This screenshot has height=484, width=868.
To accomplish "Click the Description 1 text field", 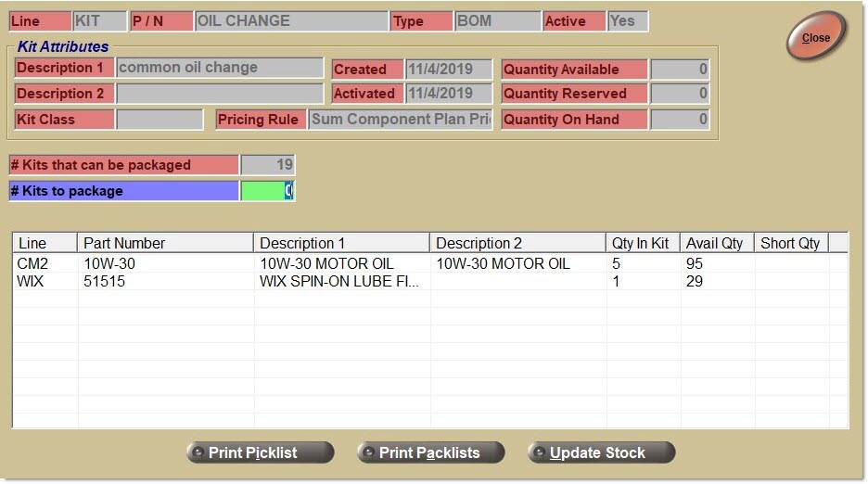I will point(220,68).
